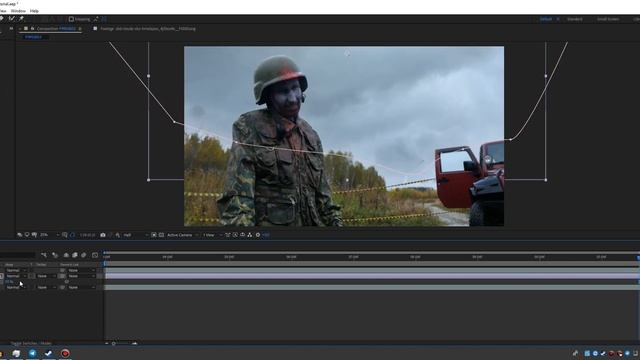Toggle region of interest icon
The image size is (640, 360).
pos(153,235)
